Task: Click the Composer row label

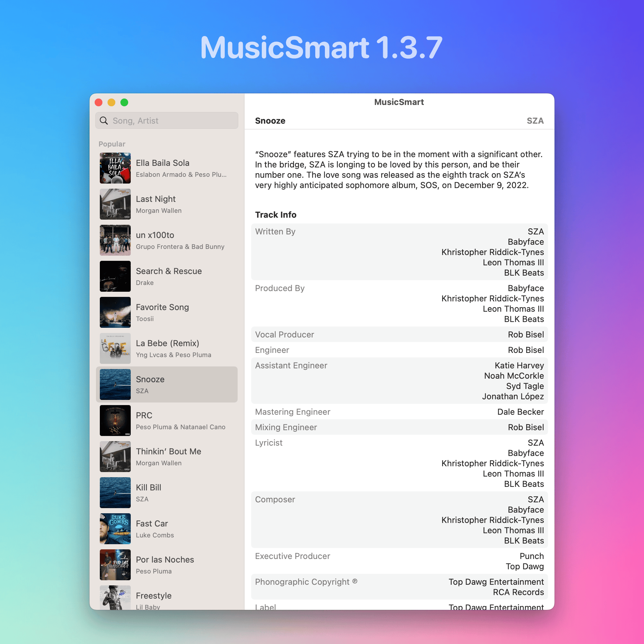Action: (x=275, y=499)
